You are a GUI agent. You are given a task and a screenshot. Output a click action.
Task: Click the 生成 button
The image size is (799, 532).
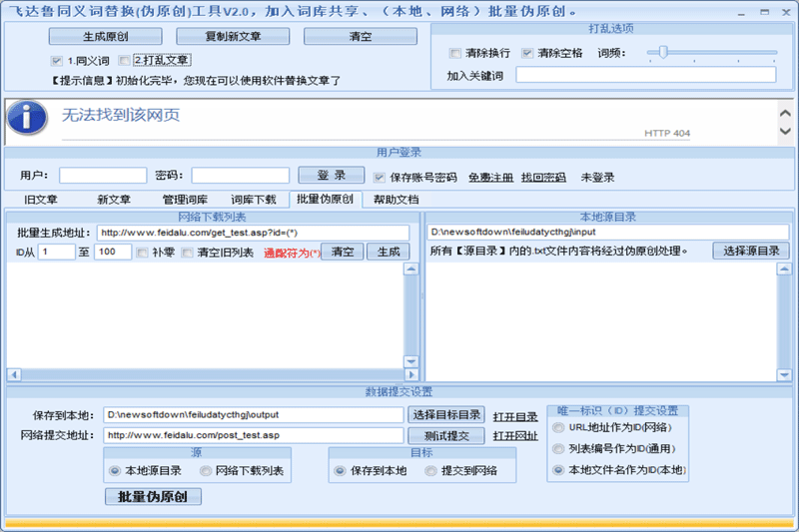click(x=389, y=252)
